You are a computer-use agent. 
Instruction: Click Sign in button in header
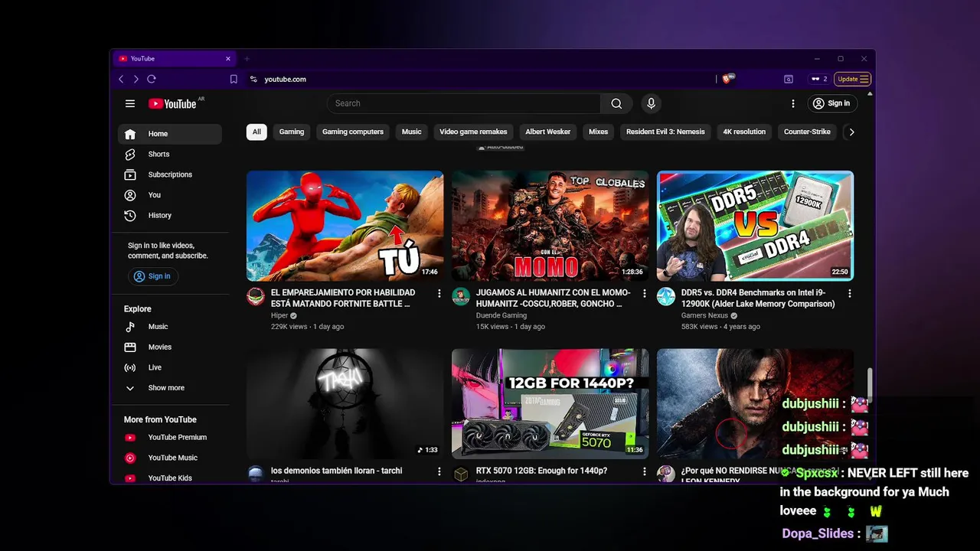pos(831,103)
